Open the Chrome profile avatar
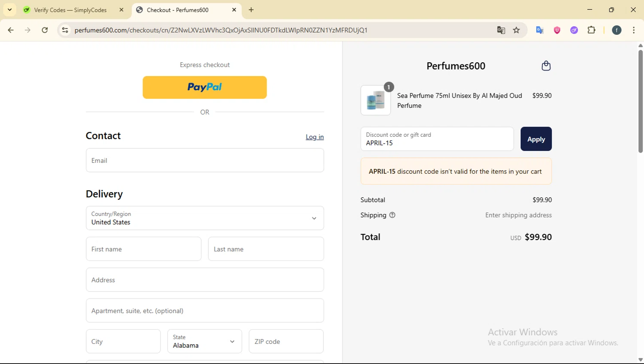This screenshot has height=364, width=644. tap(617, 30)
